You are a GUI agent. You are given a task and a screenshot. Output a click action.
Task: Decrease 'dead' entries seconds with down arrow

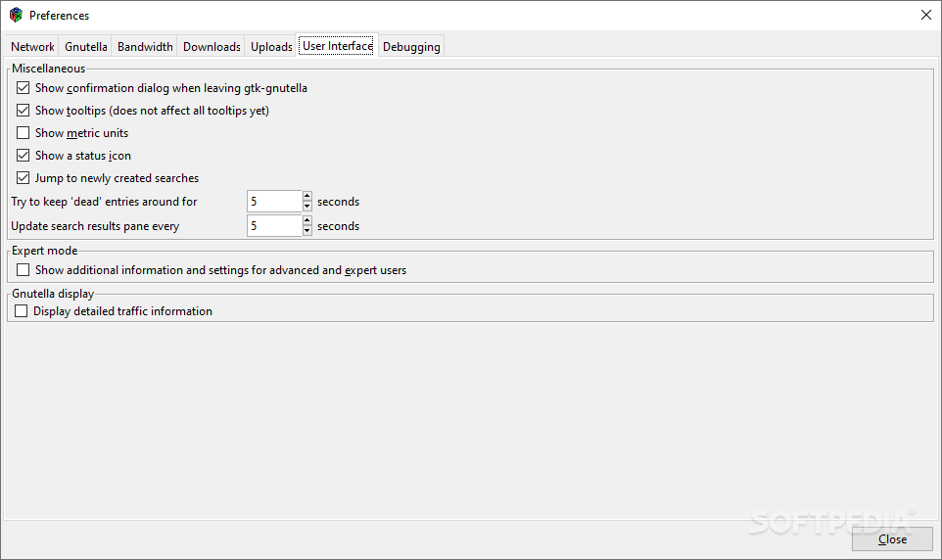[307, 207]
